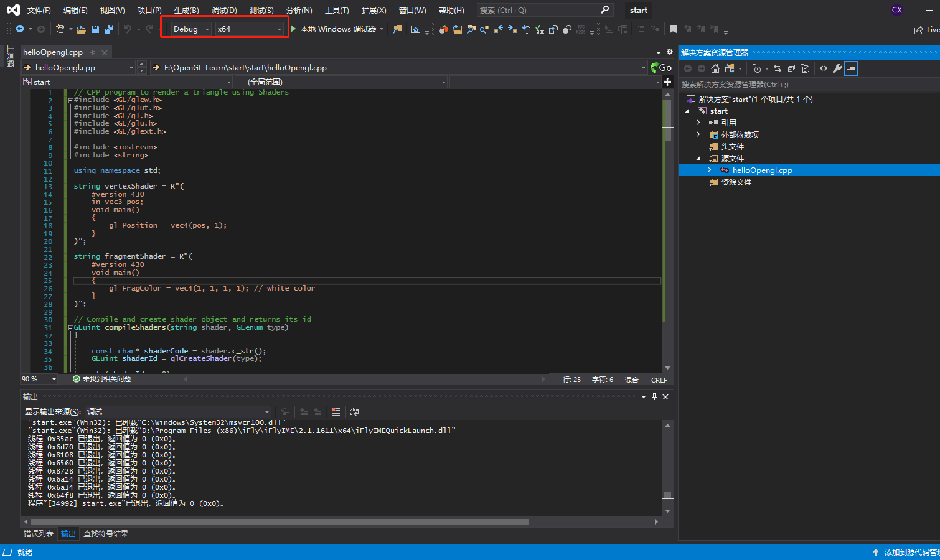
Task: Expand the 外部依赖项 tree node
Action: click(698, 134)
